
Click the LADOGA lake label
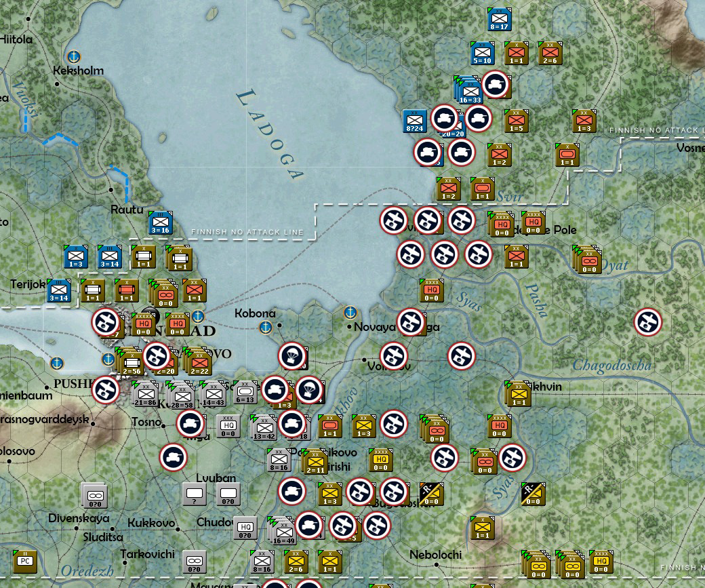click(270, 134)
